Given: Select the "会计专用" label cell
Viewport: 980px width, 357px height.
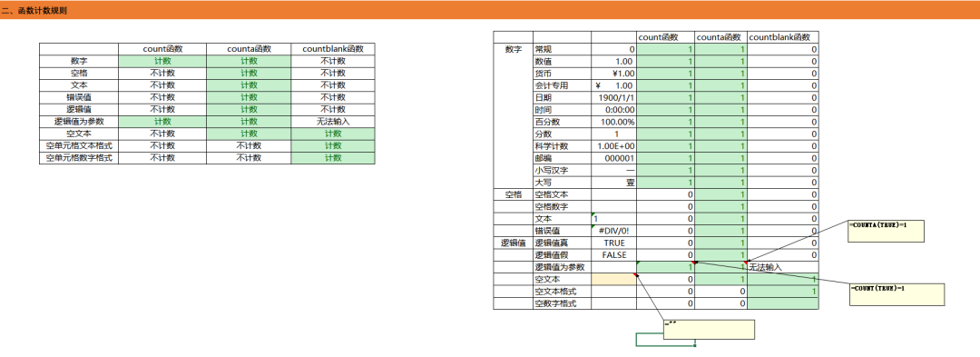Looking at the screenshot, I should pos(562,85).
